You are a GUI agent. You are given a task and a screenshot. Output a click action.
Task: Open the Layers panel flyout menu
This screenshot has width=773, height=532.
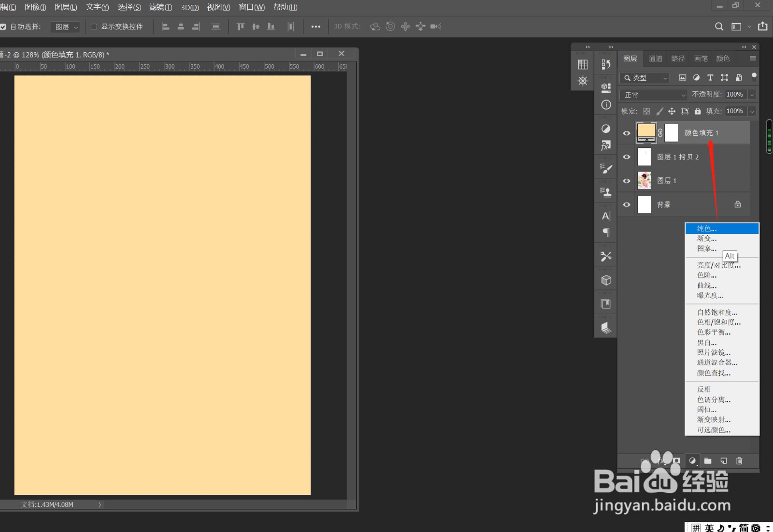click(753, 58)
